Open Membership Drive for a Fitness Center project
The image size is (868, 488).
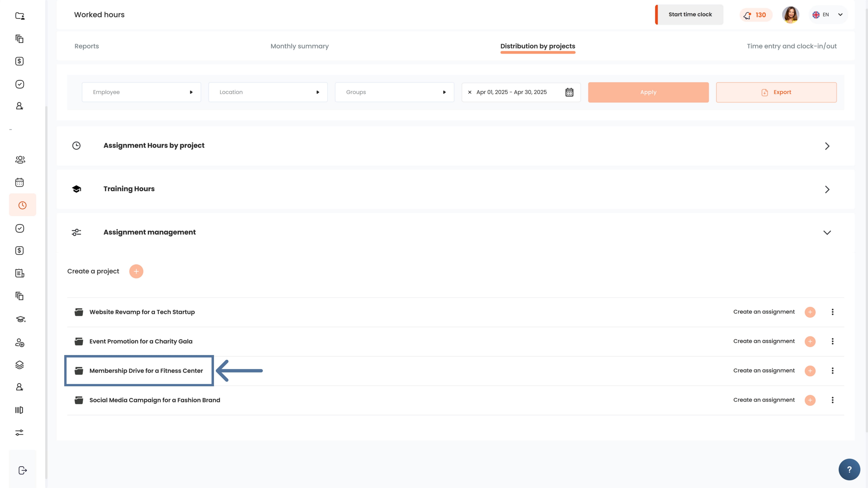146,371
